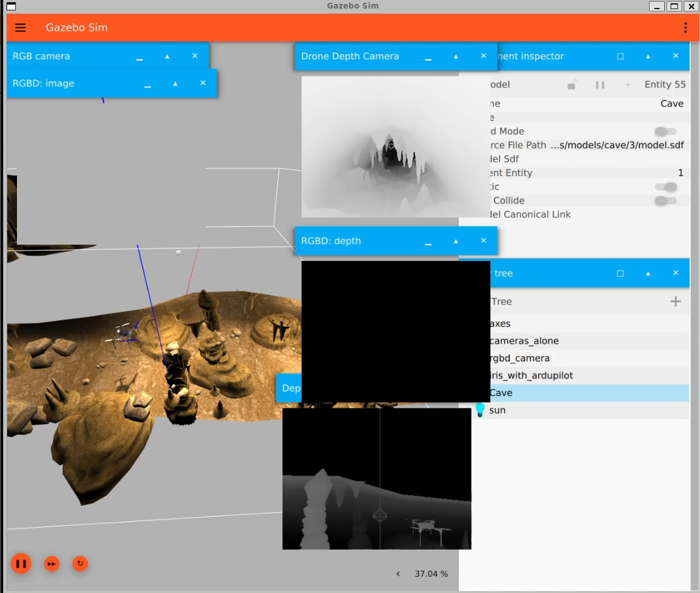
Task: Click the Model Canonical Link row
Action: tap(589, 215)
